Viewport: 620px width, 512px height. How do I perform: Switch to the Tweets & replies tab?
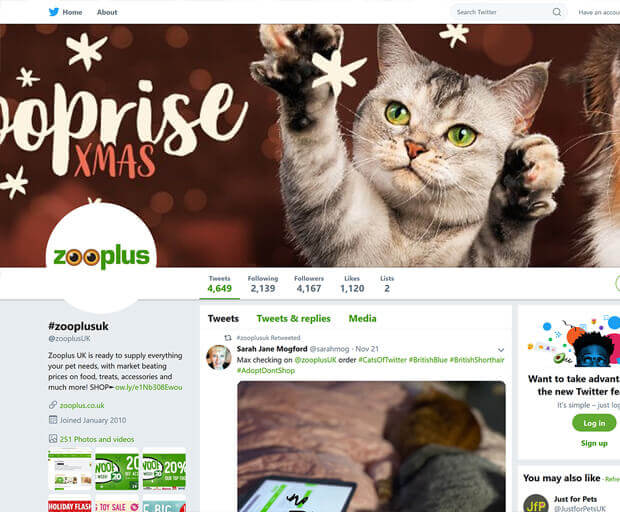click(x=293, y=319)
